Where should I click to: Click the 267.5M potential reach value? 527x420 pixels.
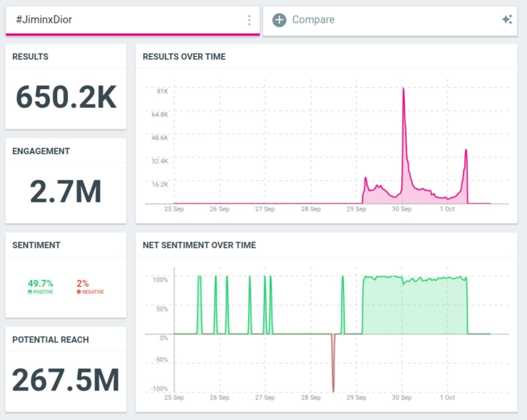point(66,380)
